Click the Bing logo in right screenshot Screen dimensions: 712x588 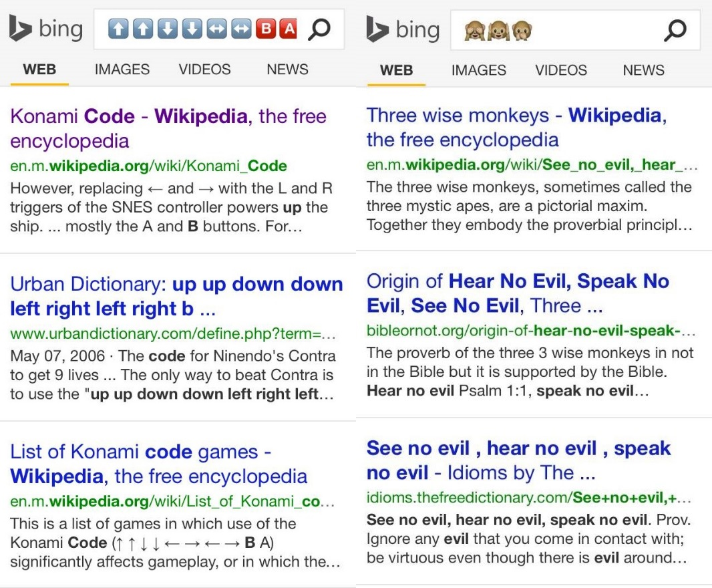tap(403, 29)
